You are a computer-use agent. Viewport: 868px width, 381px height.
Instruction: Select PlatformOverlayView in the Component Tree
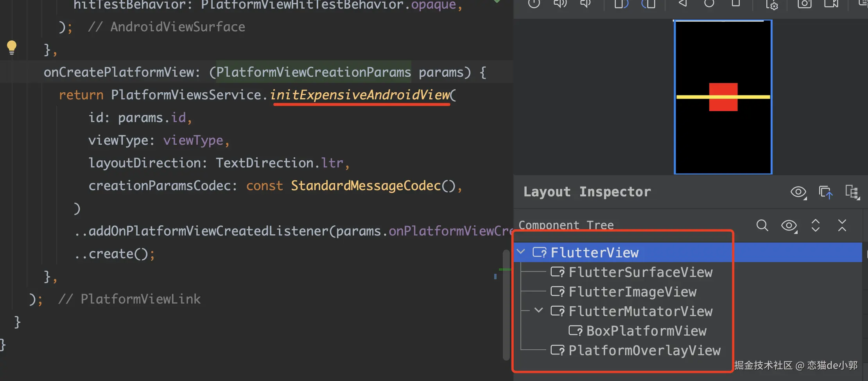pos(644,350)
